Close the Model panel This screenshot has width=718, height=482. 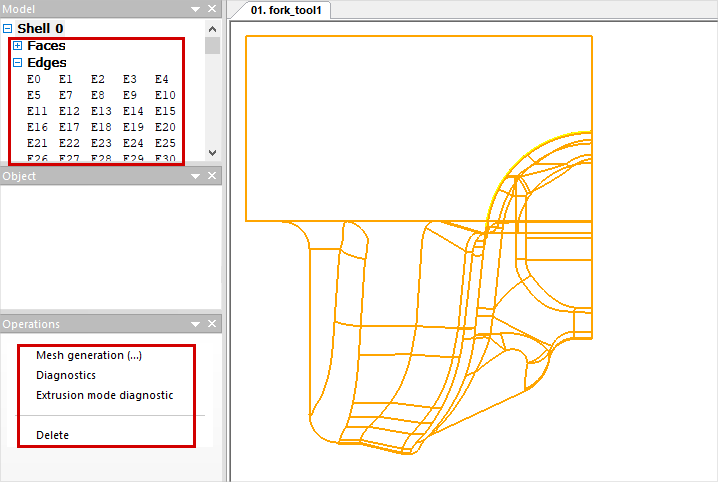212,9
